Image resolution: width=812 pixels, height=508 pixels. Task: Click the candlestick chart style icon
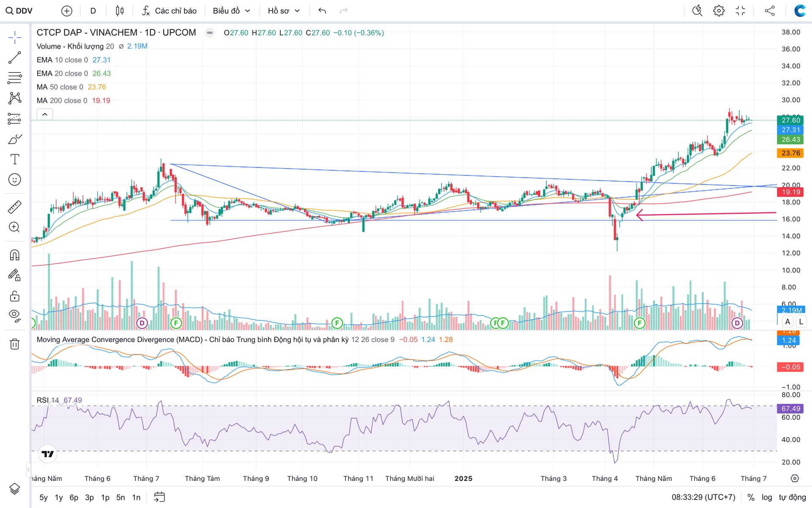(x=120, y=11)
